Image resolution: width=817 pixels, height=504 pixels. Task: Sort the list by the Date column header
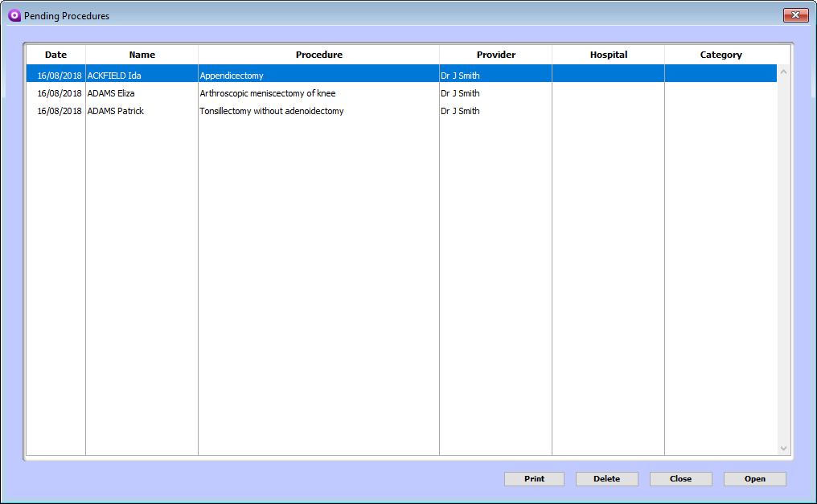[55, 54]
